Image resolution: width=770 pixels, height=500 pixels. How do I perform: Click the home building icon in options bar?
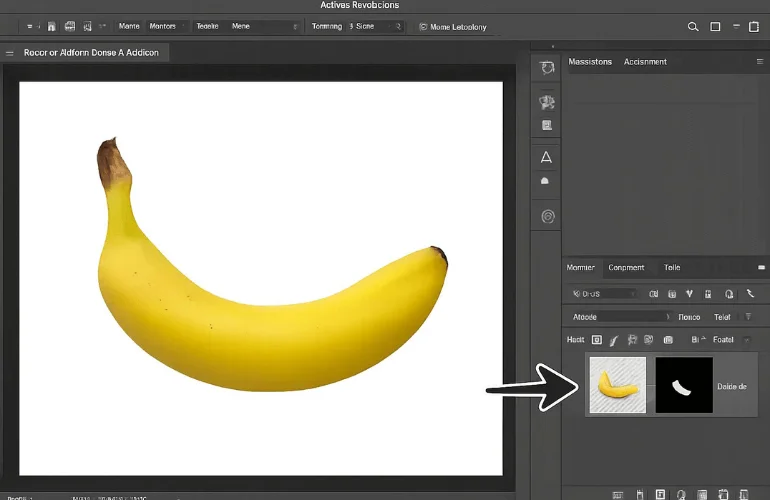pyautogui.click(x=52, y=27)
